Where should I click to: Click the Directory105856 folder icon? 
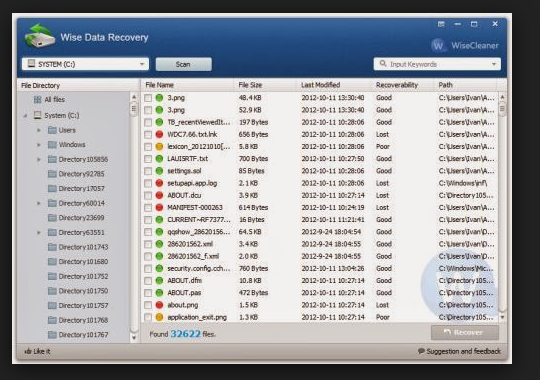(x=52, y=159)
